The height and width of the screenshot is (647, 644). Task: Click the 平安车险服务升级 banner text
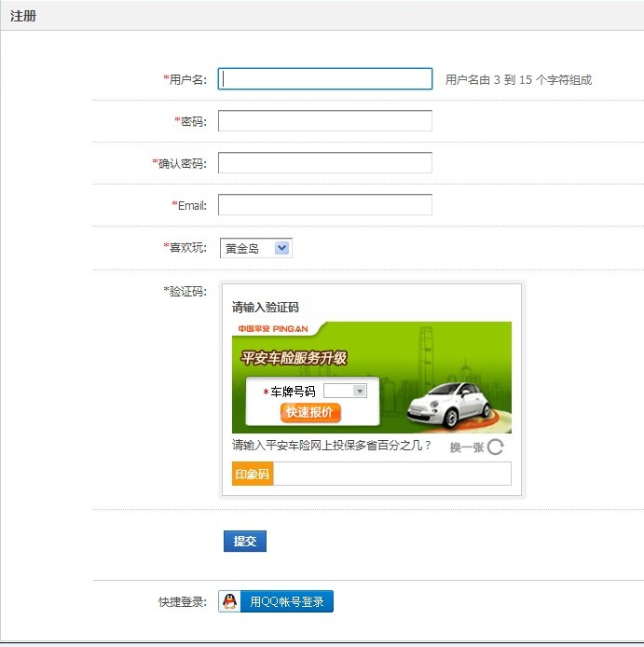click(x=294, y=358)
